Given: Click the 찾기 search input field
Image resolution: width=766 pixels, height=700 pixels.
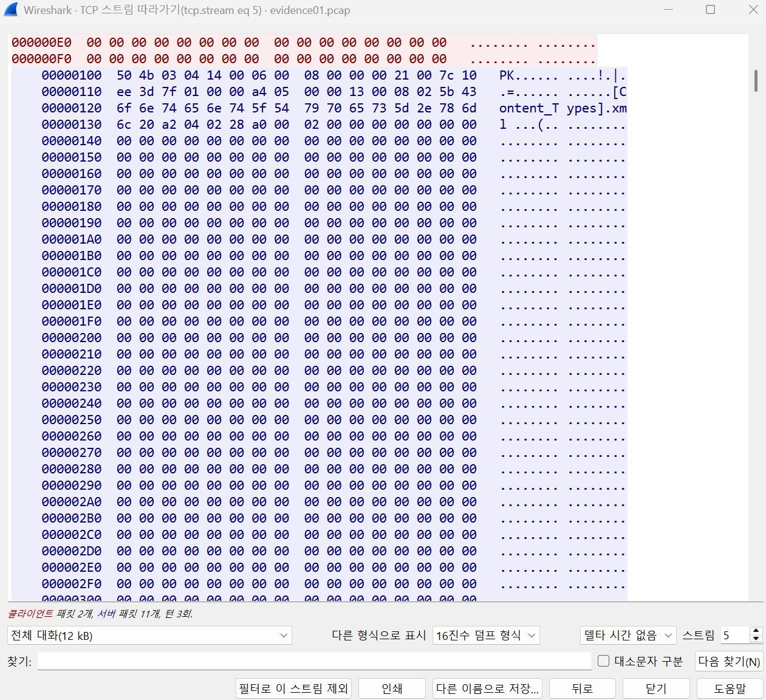Looking at the screenshot, I should 314,661.
